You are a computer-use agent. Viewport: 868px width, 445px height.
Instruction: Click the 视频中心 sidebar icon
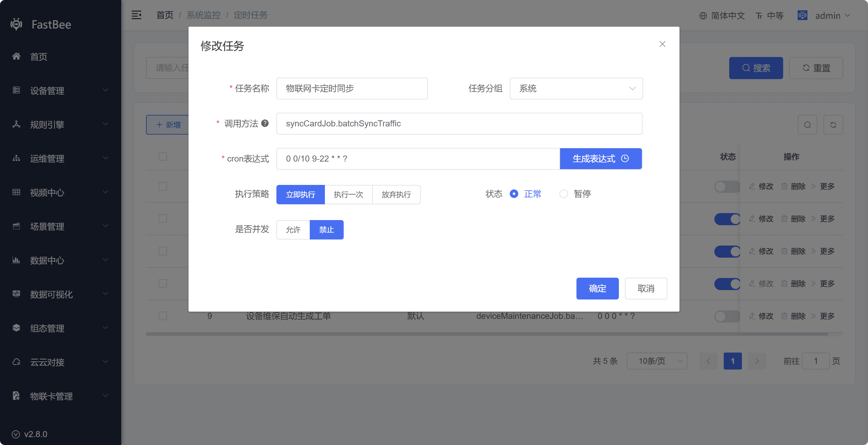(x=16, y=192)
